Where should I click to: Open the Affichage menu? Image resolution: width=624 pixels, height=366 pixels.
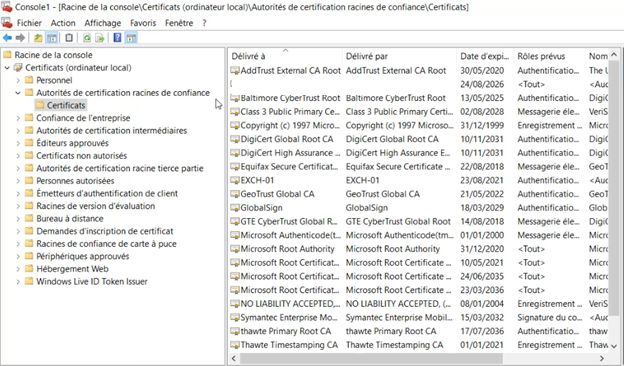103,23
